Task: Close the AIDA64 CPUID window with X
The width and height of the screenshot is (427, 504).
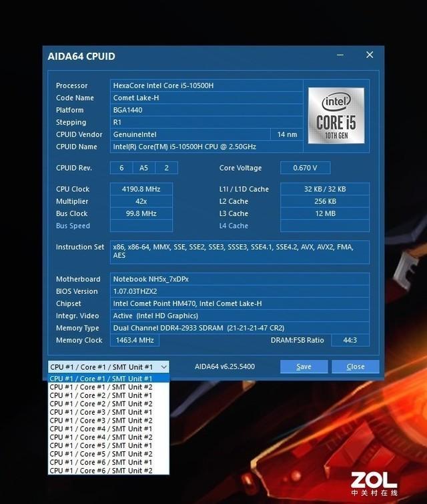Action: coord(370,55)
